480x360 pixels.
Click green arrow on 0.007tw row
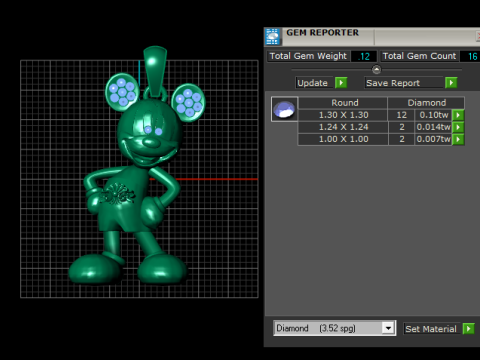[x=458, y=139]
